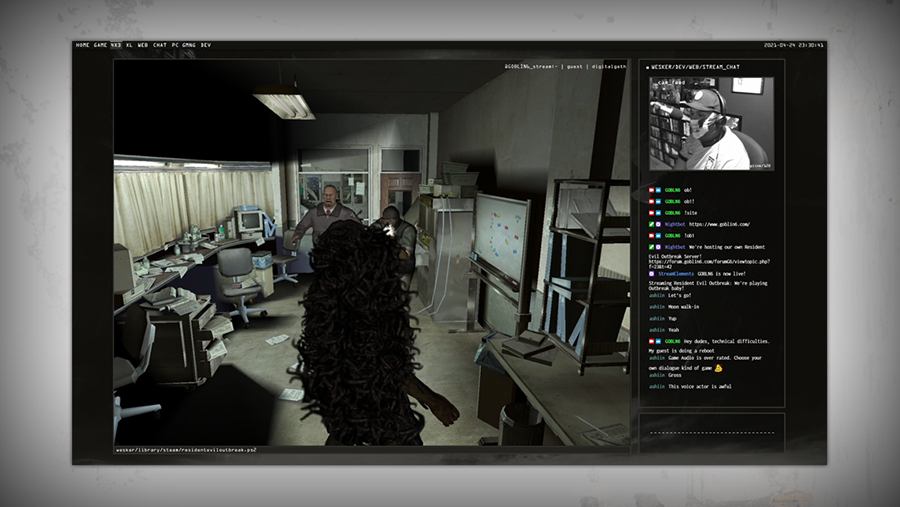900x507 pixels.
Task: Click the square bullet before WESKER/DEV/WEB/STREAM_CHAT
Action: pyautogui.click(x=647, y=67)
